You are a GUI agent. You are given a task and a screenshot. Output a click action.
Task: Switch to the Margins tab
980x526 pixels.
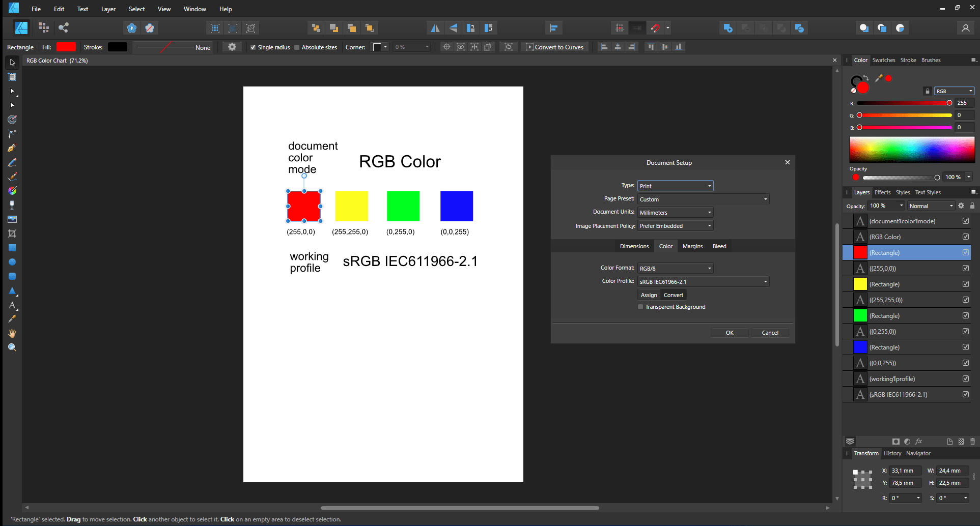pyautogui.click(x=692, y=246)
